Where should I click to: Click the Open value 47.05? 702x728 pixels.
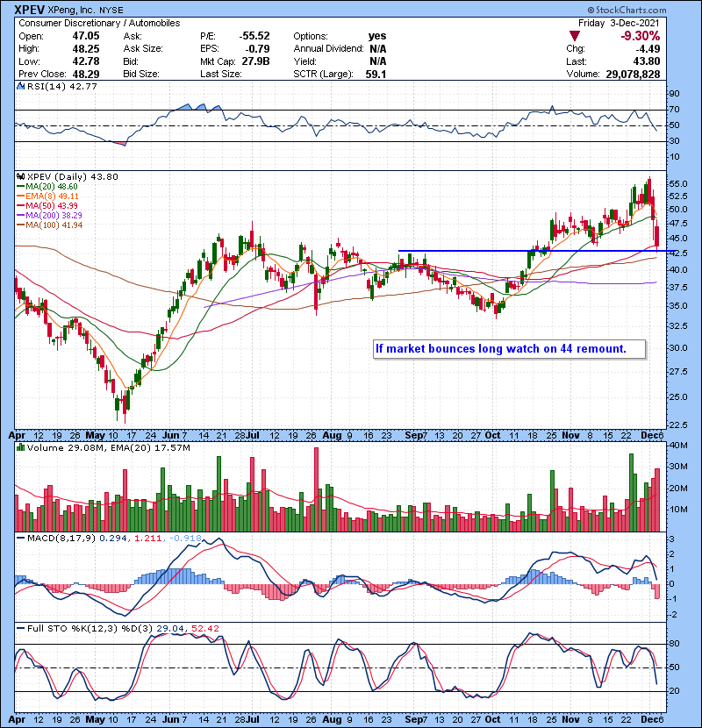(x=86, y=36)
